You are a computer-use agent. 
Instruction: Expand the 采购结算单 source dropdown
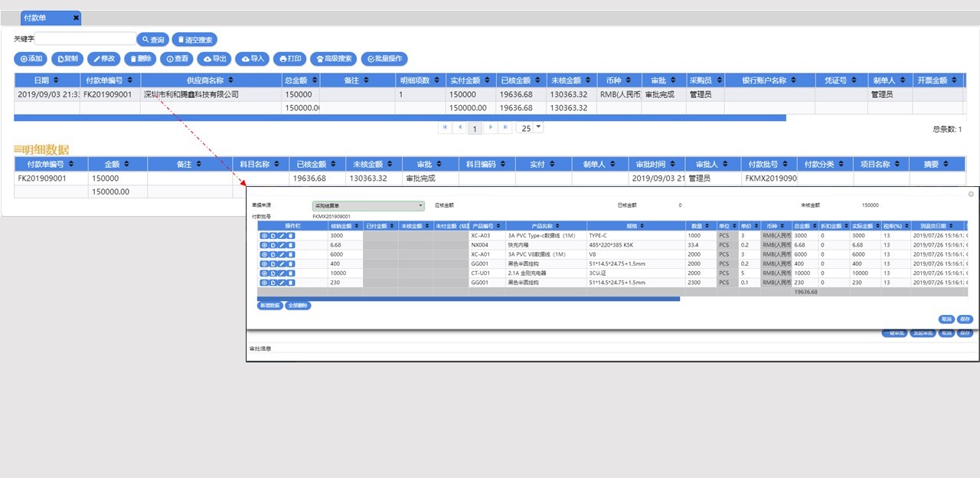420,205
